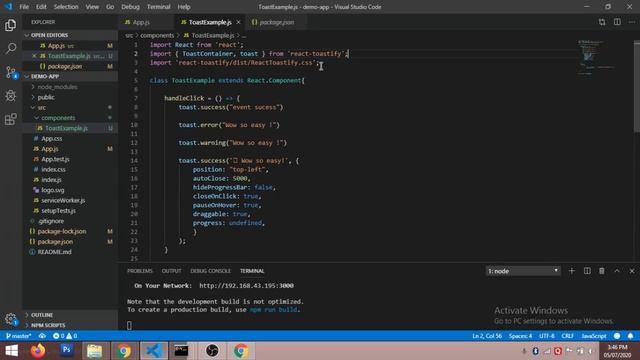
Task: Open editor More Actions ellipsis
Action: [632, 22]
